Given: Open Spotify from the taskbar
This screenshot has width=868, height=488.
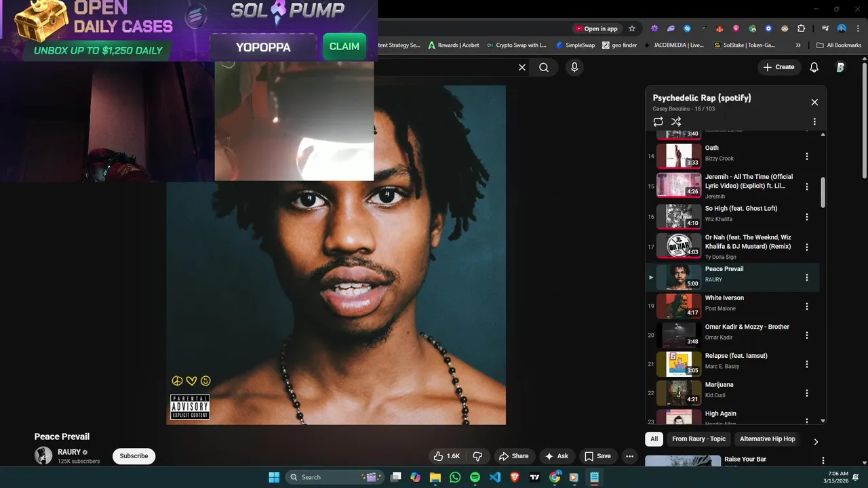Looking at the screenshot, I should click(475, 477).
